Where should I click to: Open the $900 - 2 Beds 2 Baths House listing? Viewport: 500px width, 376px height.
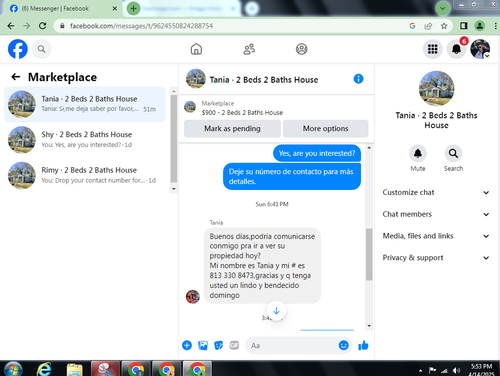[242, 113]
